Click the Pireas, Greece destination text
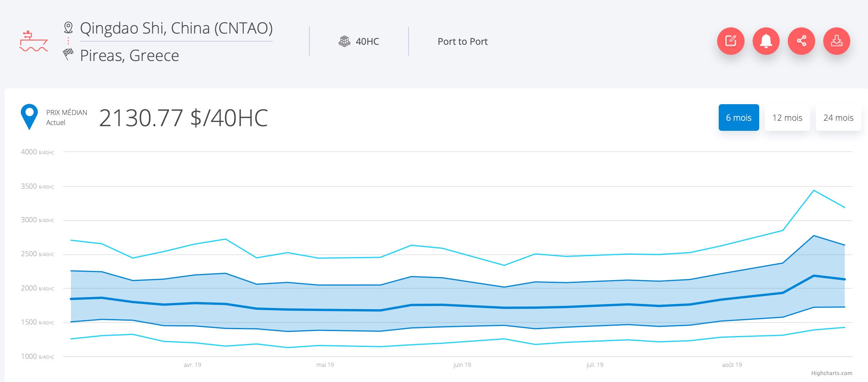Screen dimensions: 868x382 (x=130, y=56)
